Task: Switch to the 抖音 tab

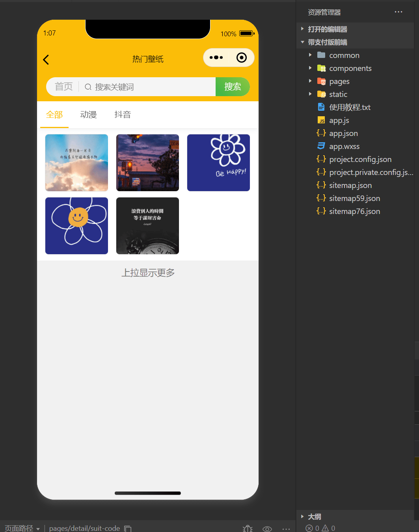Action: [123, 115]
